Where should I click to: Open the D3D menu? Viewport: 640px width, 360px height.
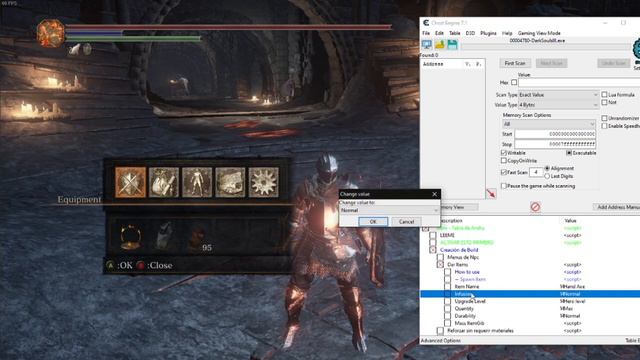tap(470, 33)
